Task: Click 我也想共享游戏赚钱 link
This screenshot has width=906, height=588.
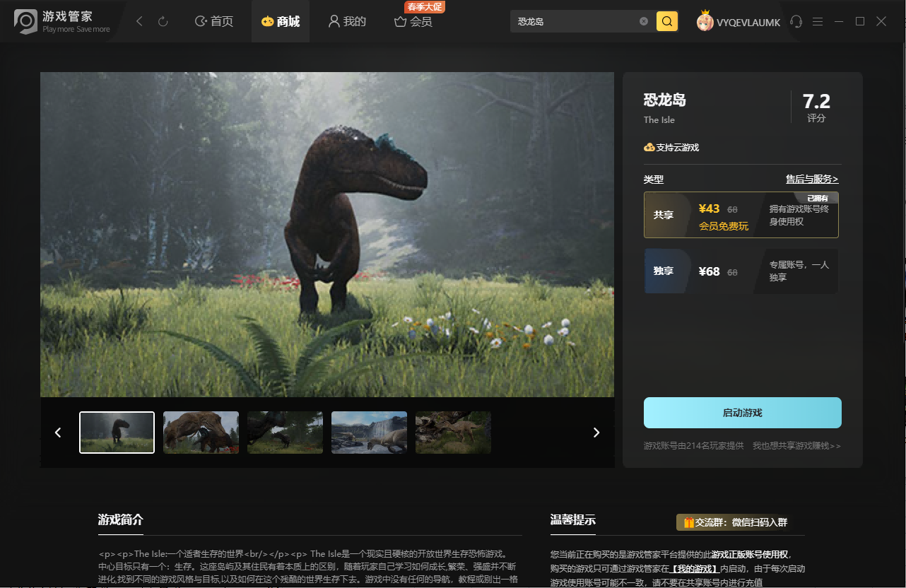Action: pos(796,446)
